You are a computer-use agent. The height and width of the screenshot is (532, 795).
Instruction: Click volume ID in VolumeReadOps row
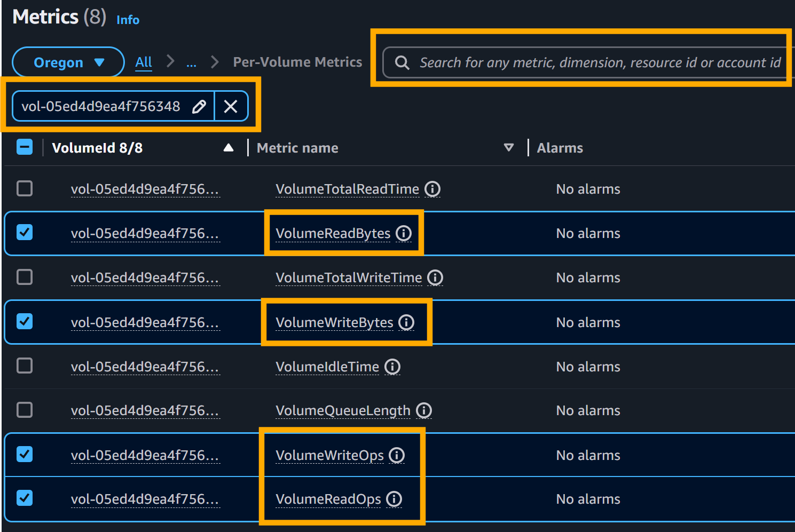click(145, 499)
